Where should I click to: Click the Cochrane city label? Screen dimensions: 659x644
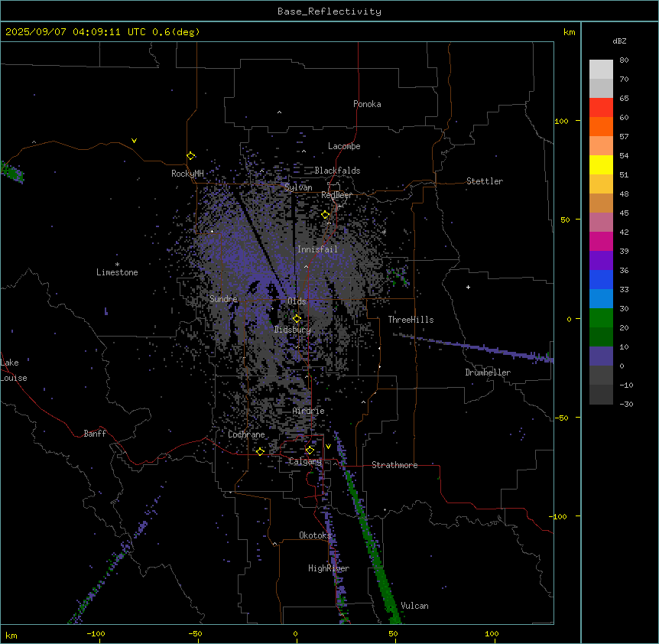[x=246, y=434]
